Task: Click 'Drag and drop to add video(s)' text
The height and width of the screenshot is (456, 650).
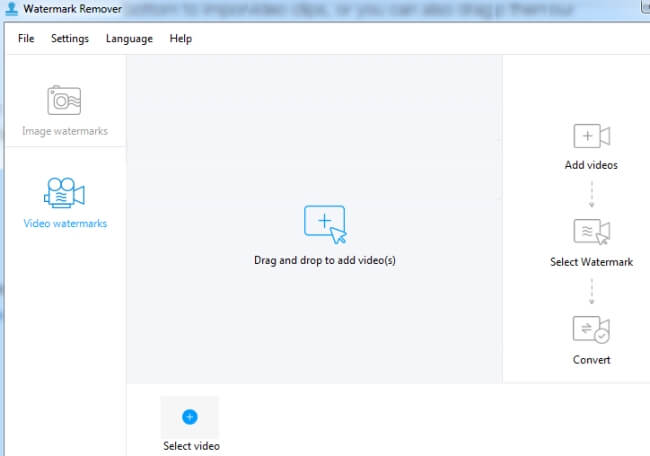Action: coord(325,260)
